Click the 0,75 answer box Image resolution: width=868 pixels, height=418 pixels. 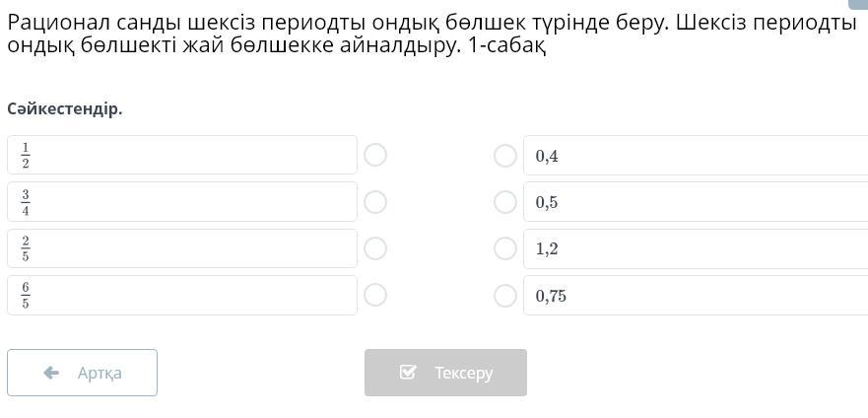[x=695, y=295]
